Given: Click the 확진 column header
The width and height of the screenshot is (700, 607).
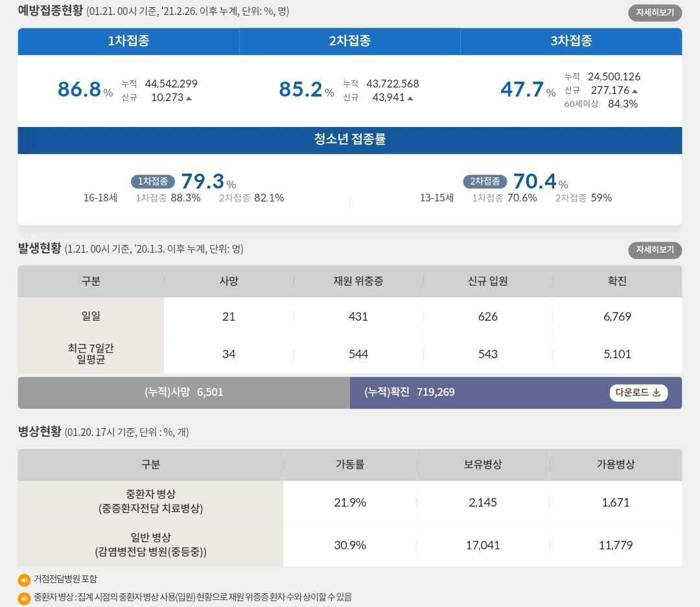Looking at the screenshot, I should [x=617, y=281].
